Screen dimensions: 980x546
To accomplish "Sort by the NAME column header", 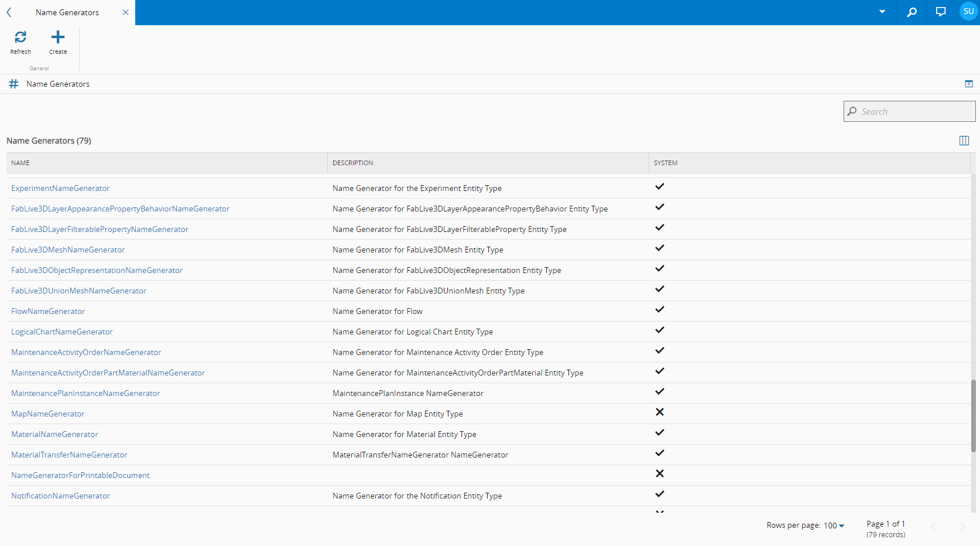I will (20, 163).
